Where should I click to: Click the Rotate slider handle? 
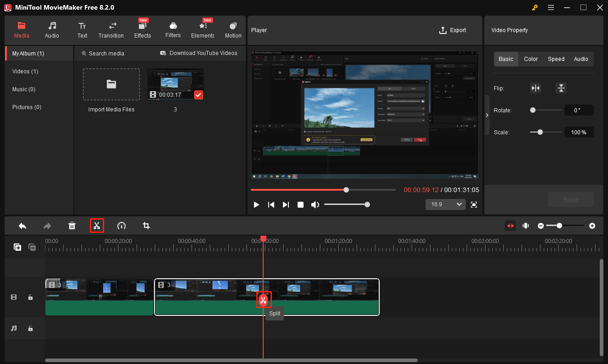pos(533,110)
